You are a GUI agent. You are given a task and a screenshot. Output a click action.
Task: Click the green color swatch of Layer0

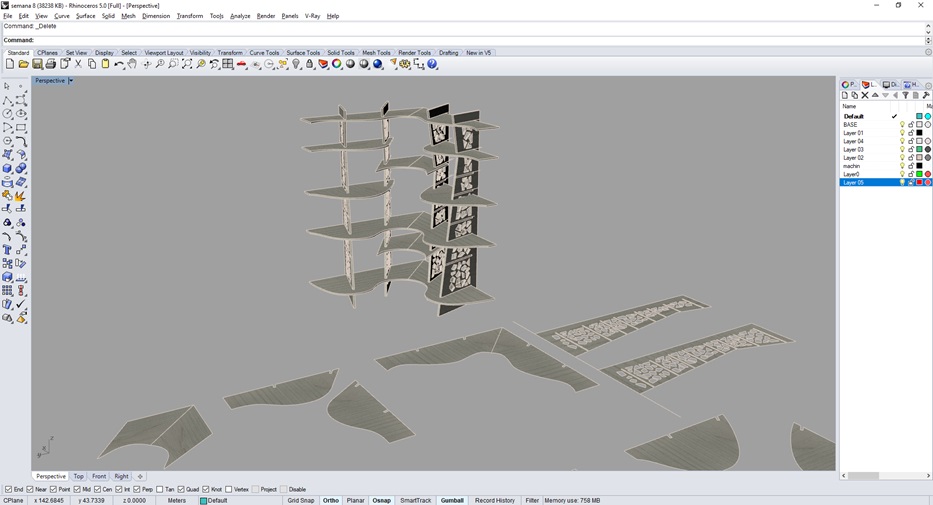click(x=919, y=174)
